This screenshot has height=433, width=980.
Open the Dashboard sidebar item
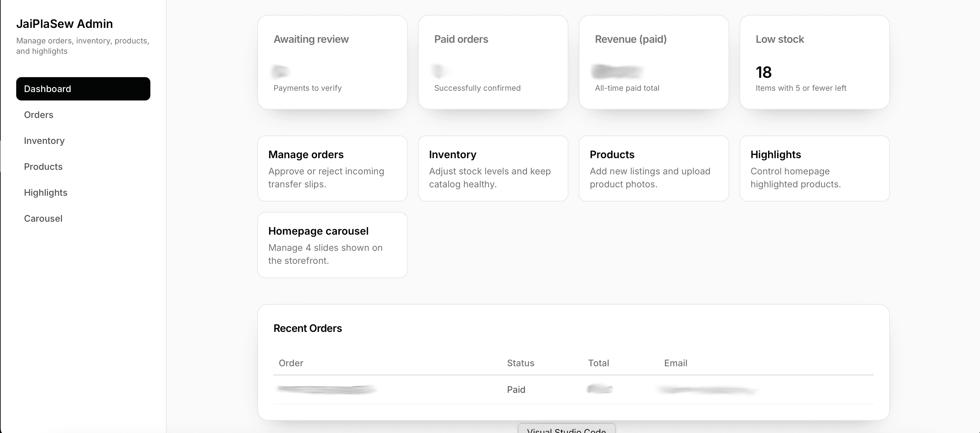[x=83, y=89]
